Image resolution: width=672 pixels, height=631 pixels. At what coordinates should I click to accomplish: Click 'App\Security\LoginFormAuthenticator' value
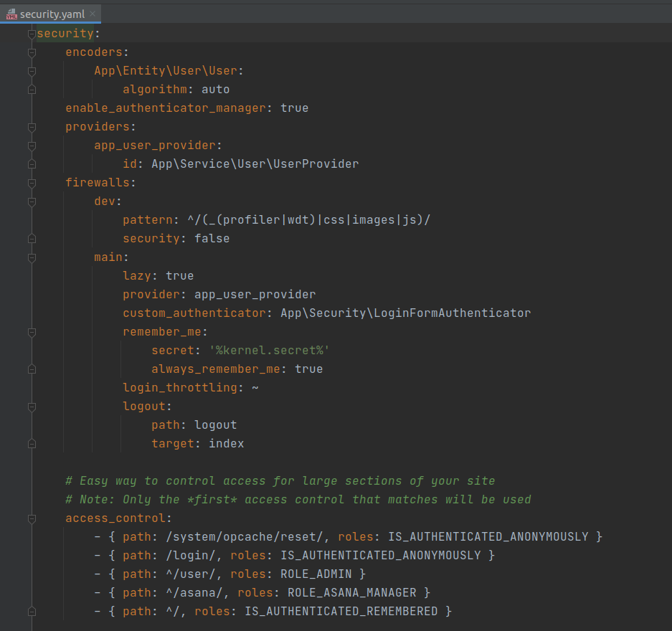point(405,313)
